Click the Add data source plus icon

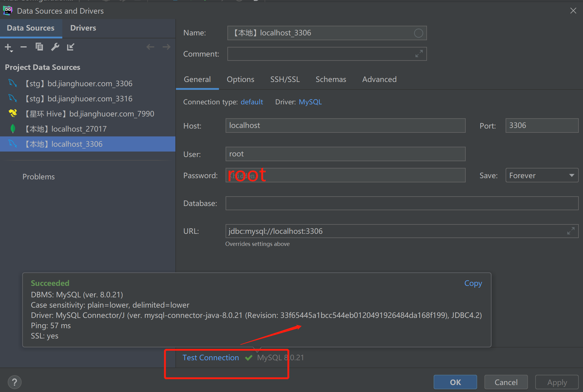tap(8, 47)
